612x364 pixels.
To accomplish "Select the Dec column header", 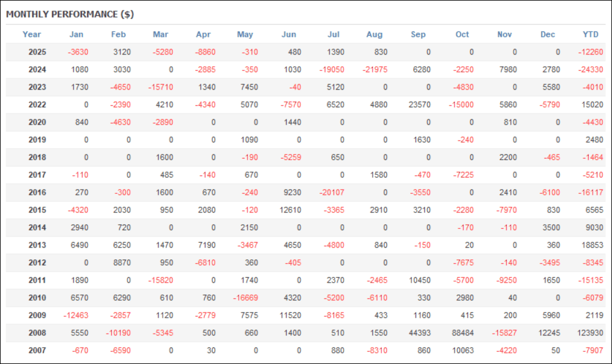I will point(548,35).
